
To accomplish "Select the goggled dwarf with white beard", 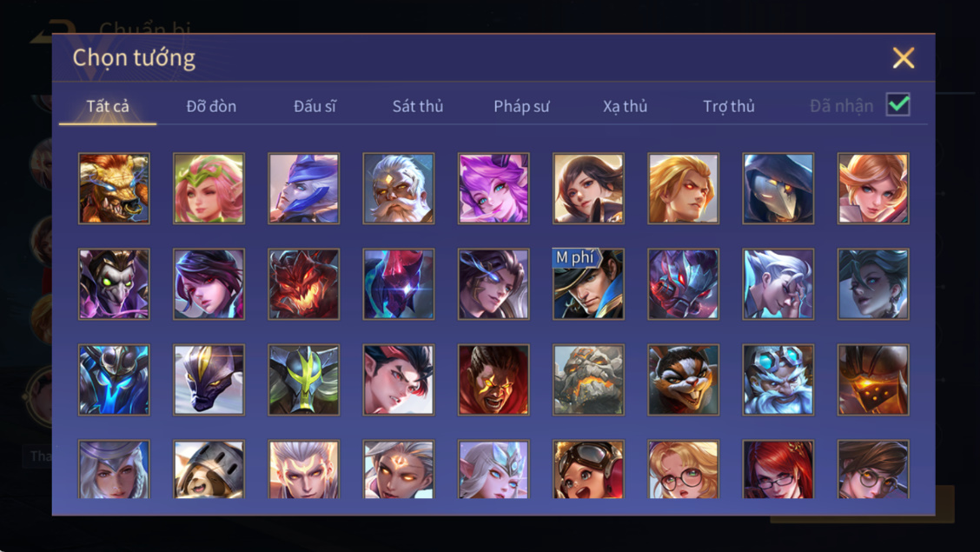I will pyautogui.click(x=778, y=380).
